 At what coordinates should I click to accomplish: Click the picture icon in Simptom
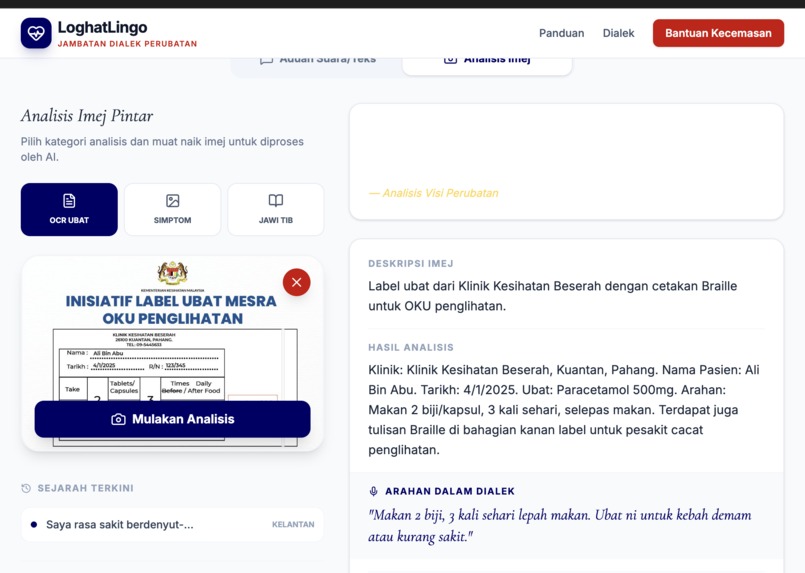pyautogui.click(x=172, y=200)
